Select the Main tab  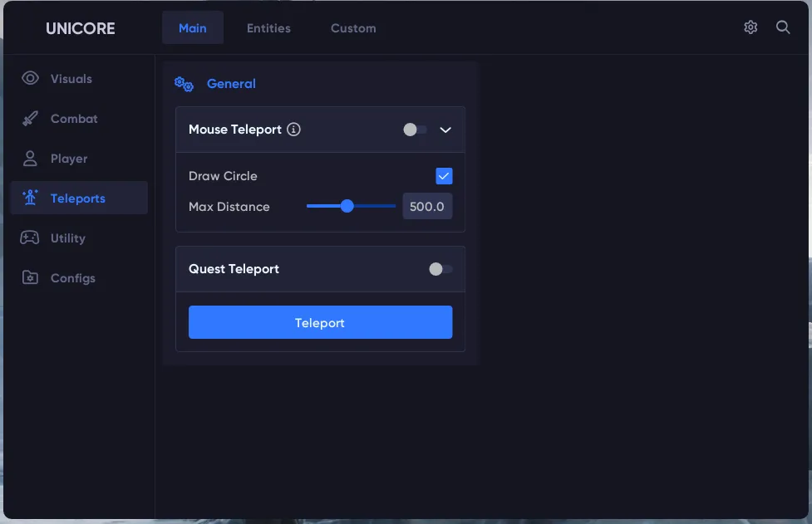(193, 28)
